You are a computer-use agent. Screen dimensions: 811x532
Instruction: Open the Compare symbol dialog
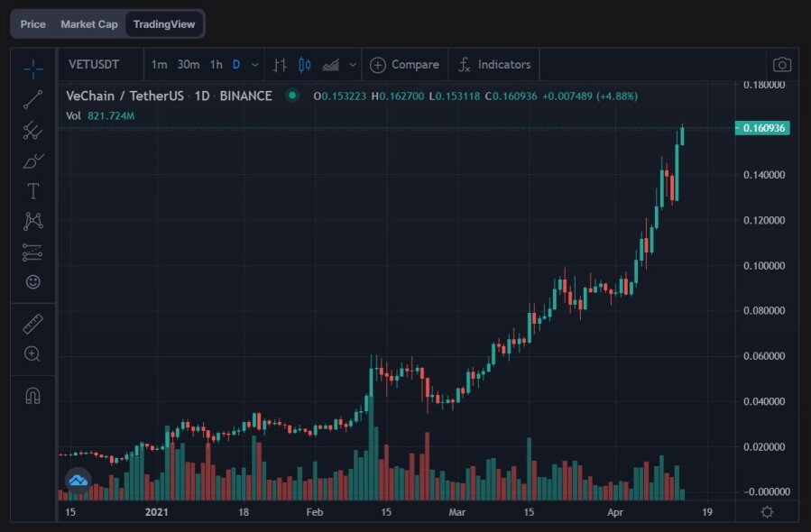tap(405, 64)
